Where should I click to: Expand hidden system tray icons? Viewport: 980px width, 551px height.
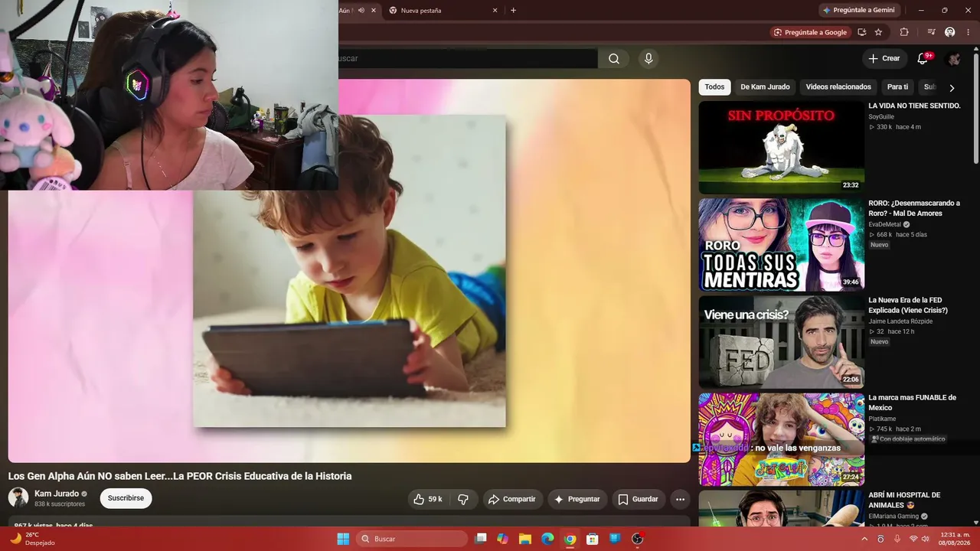coord(865,539)
